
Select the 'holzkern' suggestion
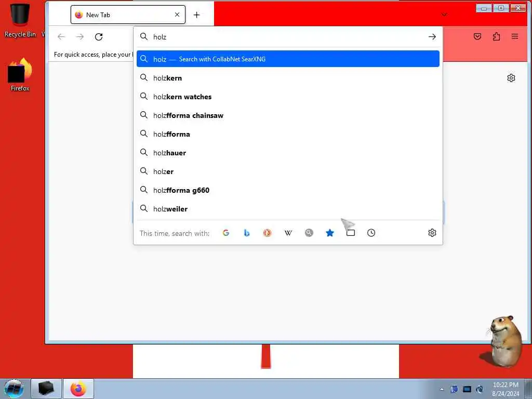[288, 78]
